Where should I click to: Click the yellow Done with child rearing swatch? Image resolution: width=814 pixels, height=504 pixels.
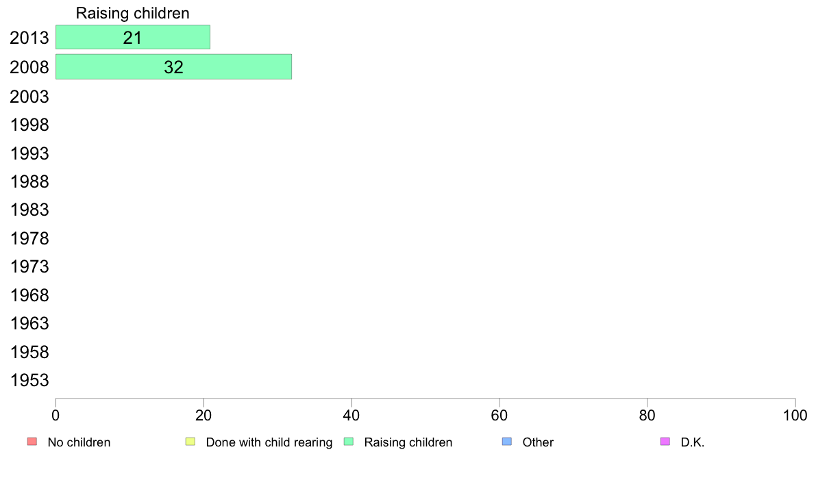[190, 442]
